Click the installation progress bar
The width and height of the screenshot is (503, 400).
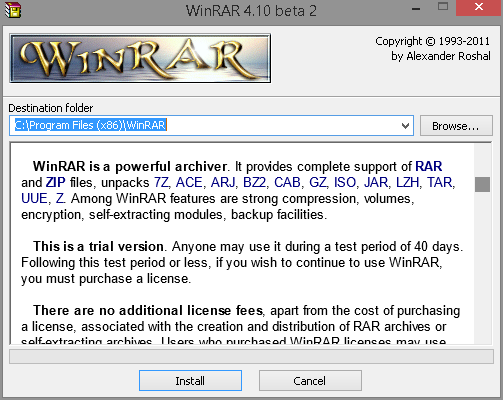pos(251,357)
